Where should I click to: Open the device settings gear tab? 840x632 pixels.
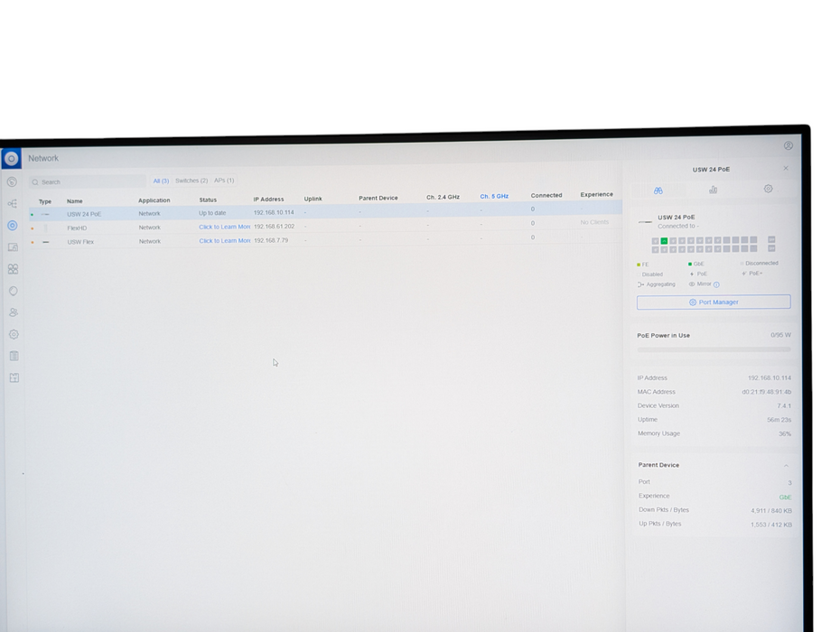pos(769,189)
